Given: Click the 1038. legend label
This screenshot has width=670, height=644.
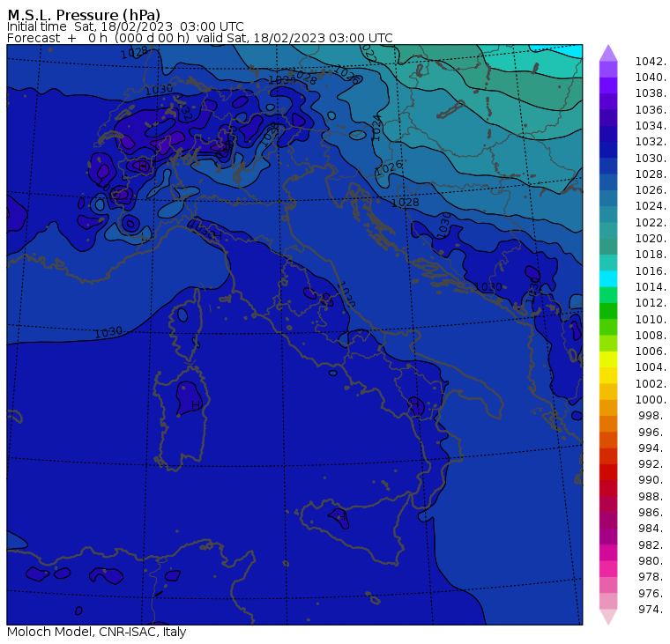Looking at the screenshot, I should coord(651,93).
